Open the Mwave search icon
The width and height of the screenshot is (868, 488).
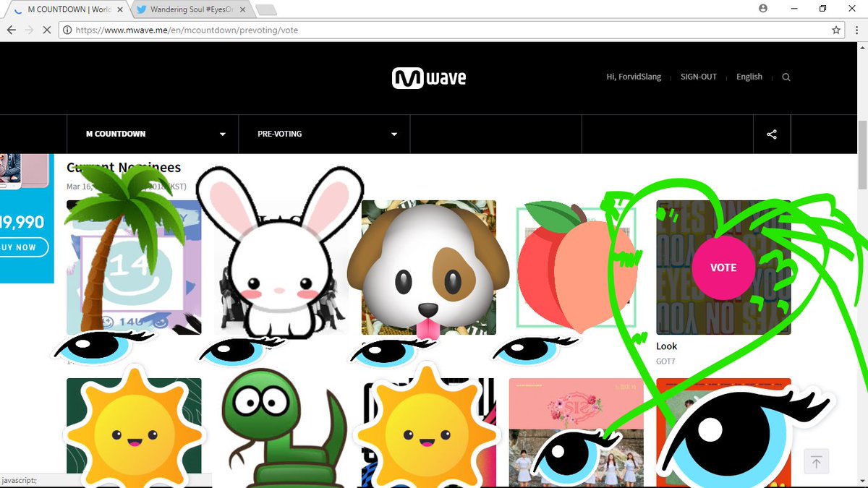[x=786, y=77]
